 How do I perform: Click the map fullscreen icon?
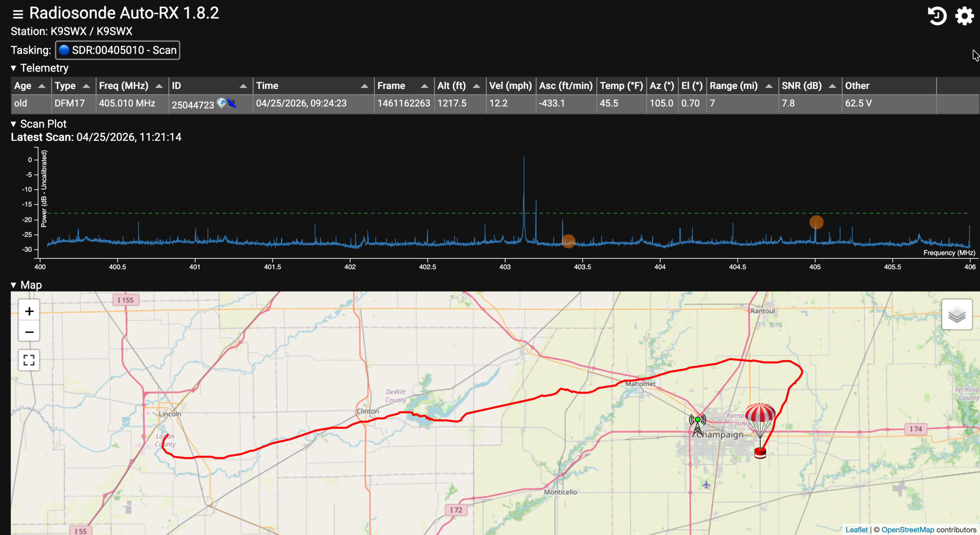(29, 360)
